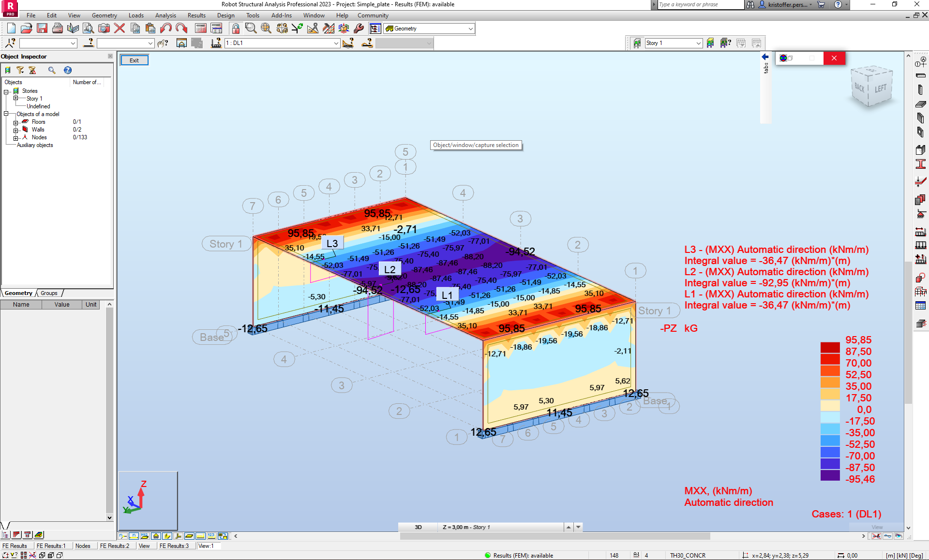Toggle the padlock lock icon
929x560 pixels.
[236, 28]
